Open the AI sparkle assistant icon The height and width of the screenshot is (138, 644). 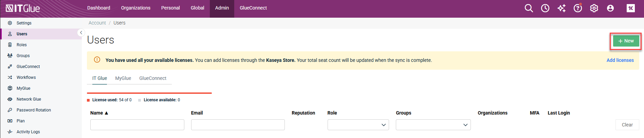coord(562,8)
